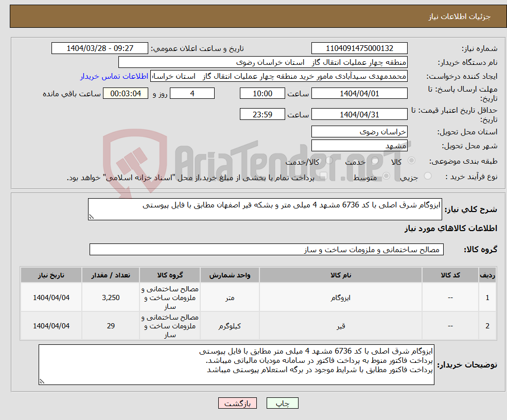Select the کالا radio button
The height and width of the screenshot is (420, 507).
click(412, 161)
